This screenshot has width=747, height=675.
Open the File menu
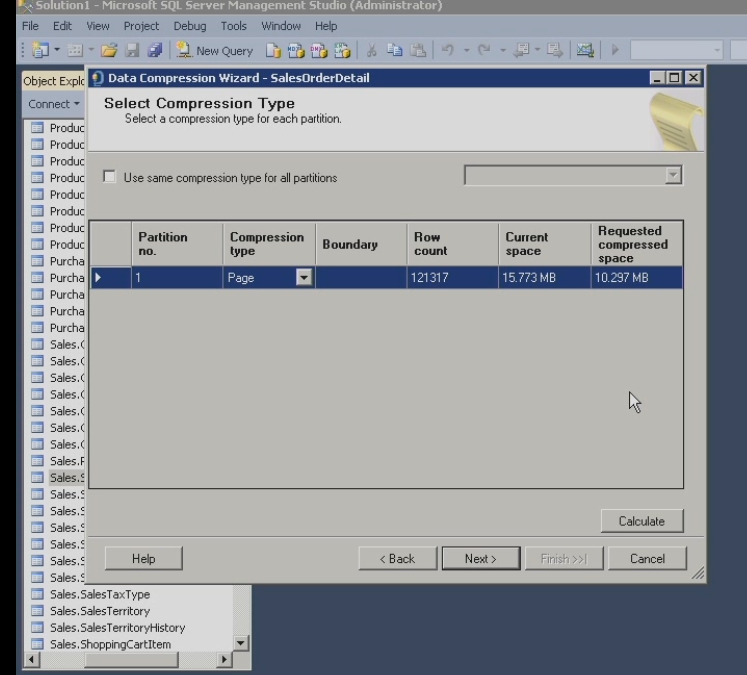[30, 26]
